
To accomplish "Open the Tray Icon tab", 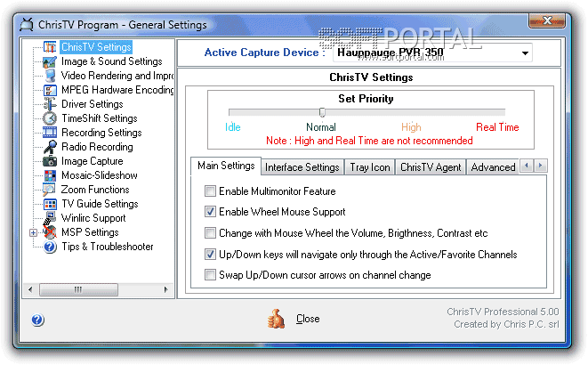I will [x=370, y=167].
